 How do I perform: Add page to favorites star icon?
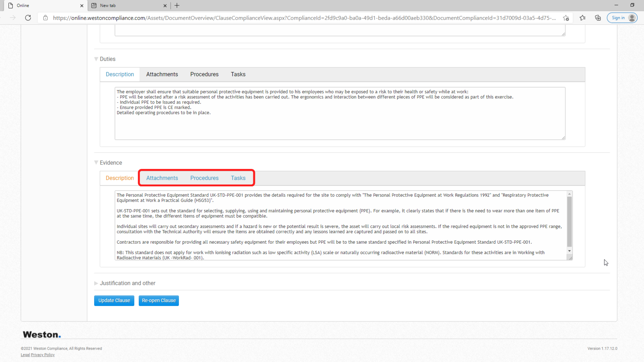click(x=566, y=18)
